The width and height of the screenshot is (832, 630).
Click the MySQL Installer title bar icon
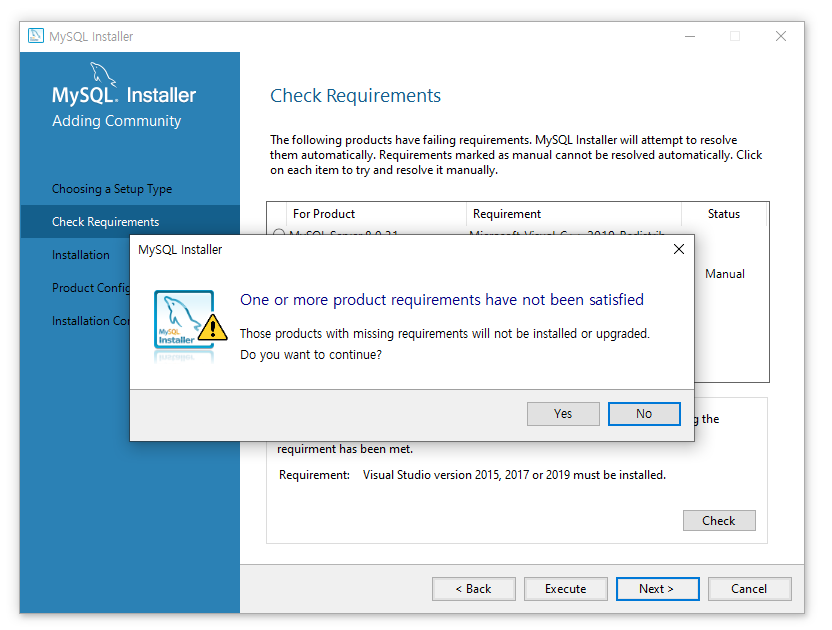point(36,36)
